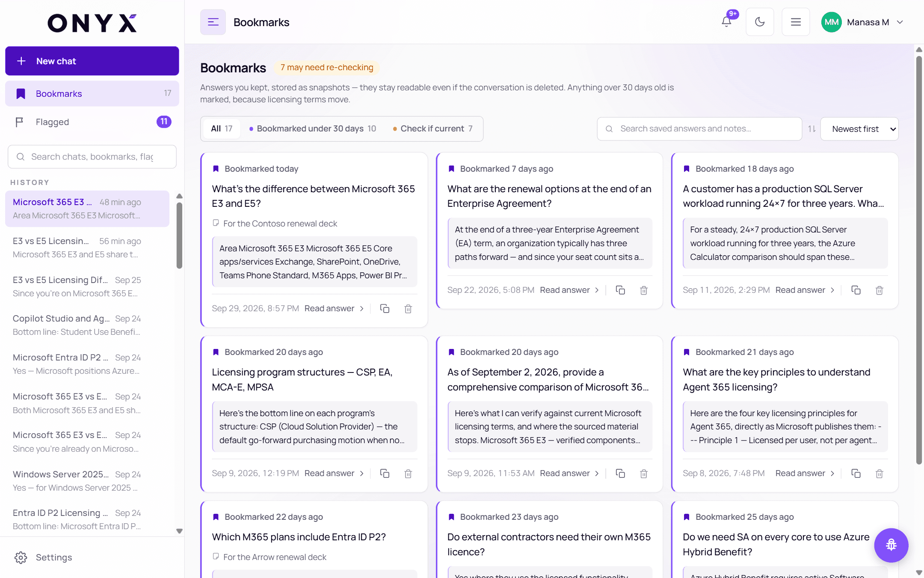The width and height of the screenshot is (924, 578).
Task: Delete the Enterprise Agreement renewal bookmark
Action: point(644,290)
